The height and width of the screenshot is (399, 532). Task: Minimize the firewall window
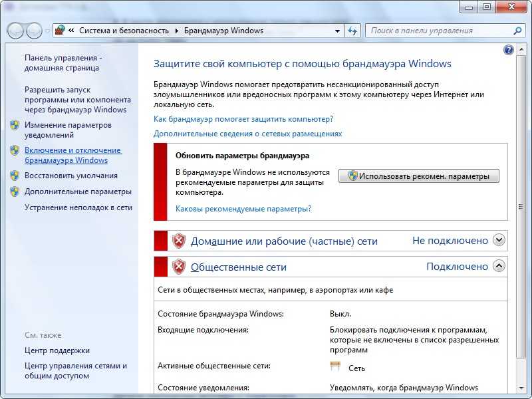pyautogui.click(x=469, y=7)
